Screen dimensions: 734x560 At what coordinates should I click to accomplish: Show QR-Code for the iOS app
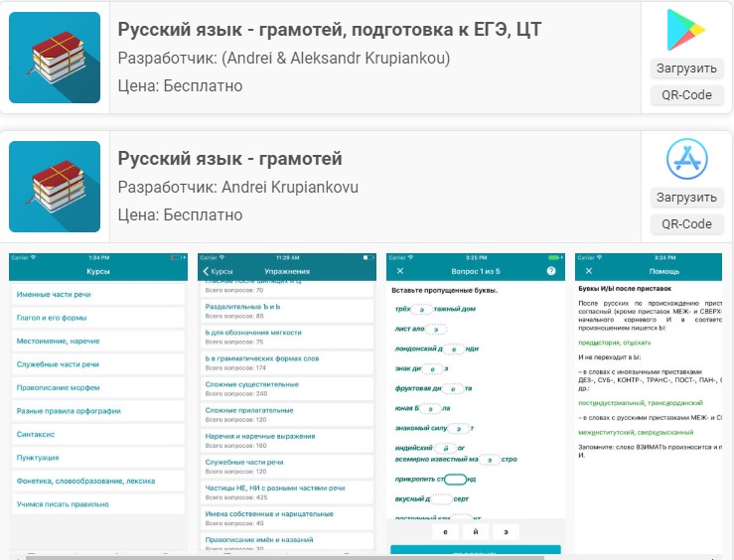click(684, 224)
